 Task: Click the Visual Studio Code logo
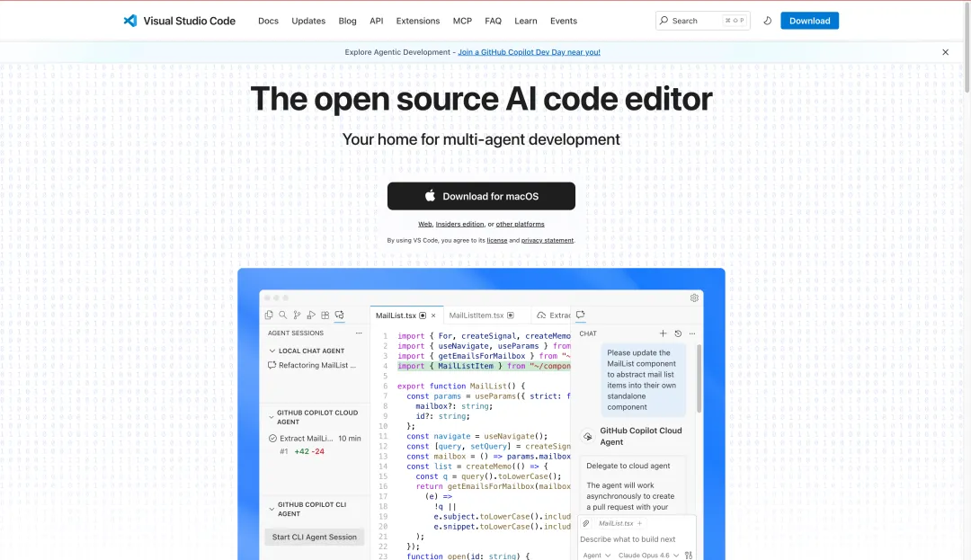click(x=130, y=21)
